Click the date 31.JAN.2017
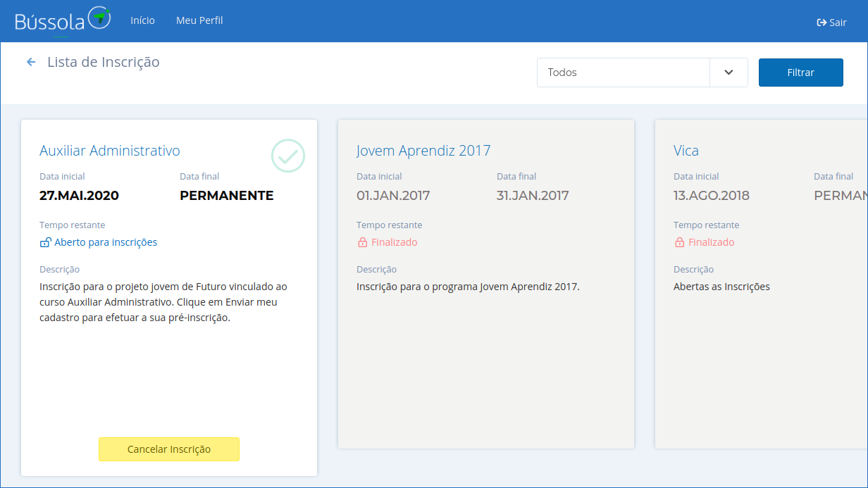This screenshot has width=868, height=488. [533, 196]
